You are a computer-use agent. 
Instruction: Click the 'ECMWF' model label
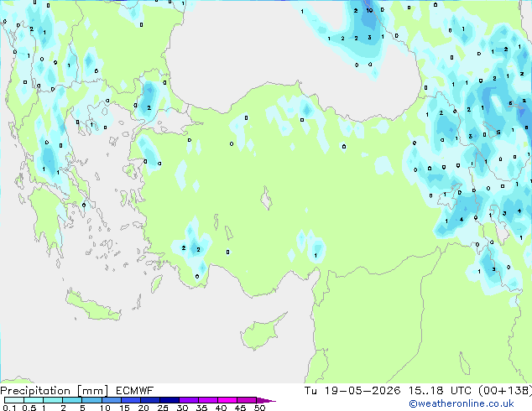[135, 391]
